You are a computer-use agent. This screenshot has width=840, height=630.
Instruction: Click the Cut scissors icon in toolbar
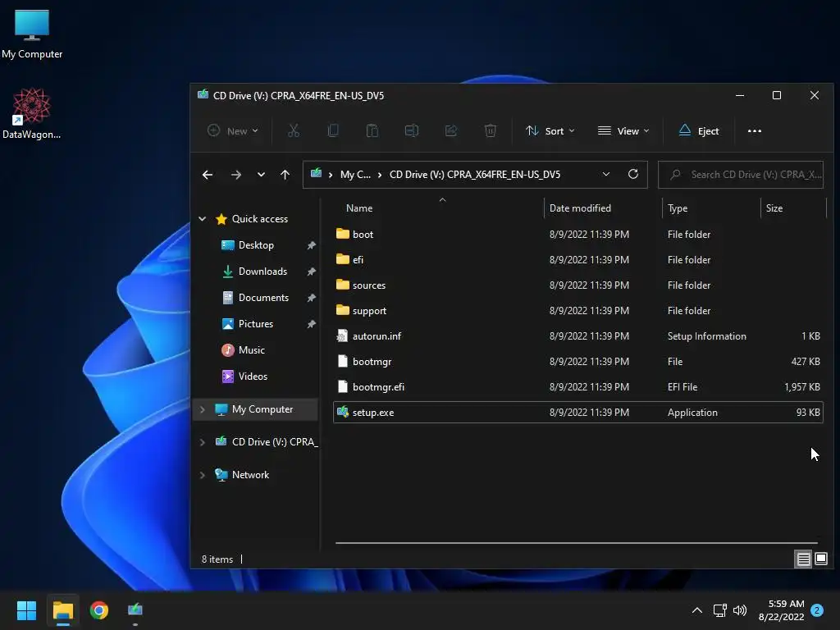[293, 130]
